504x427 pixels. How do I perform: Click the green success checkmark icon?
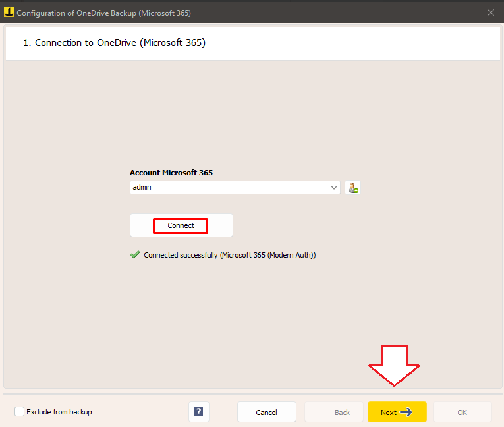(135, 254)
